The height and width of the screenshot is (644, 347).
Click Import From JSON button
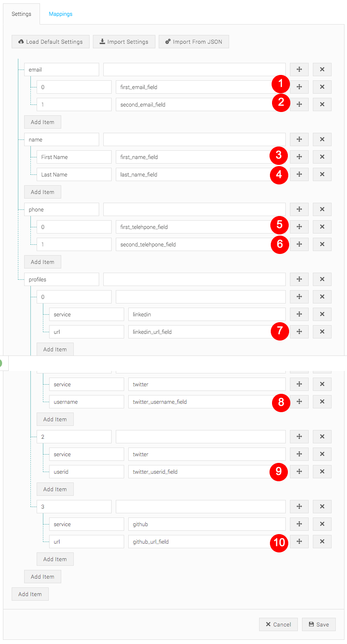click(194, 42)
